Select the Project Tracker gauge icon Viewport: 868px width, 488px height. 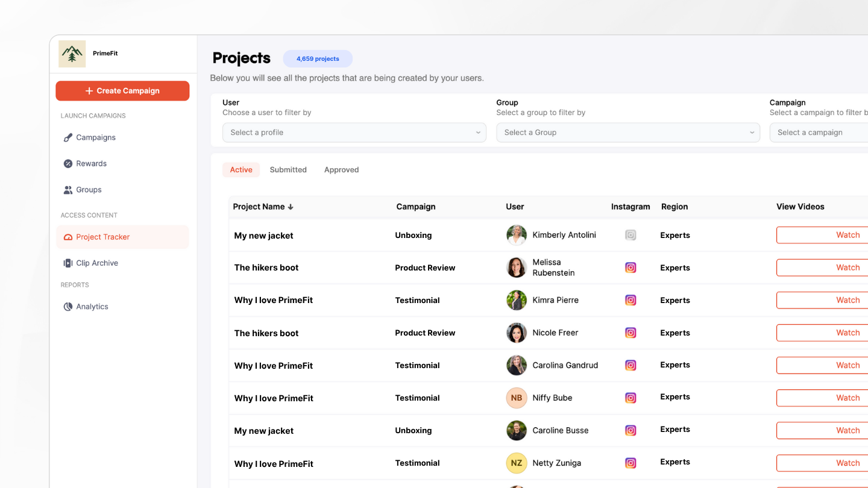(68, 237)
